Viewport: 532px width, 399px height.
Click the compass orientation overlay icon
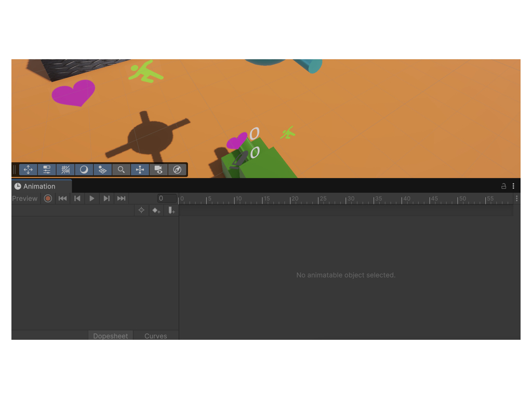[177, 170]
